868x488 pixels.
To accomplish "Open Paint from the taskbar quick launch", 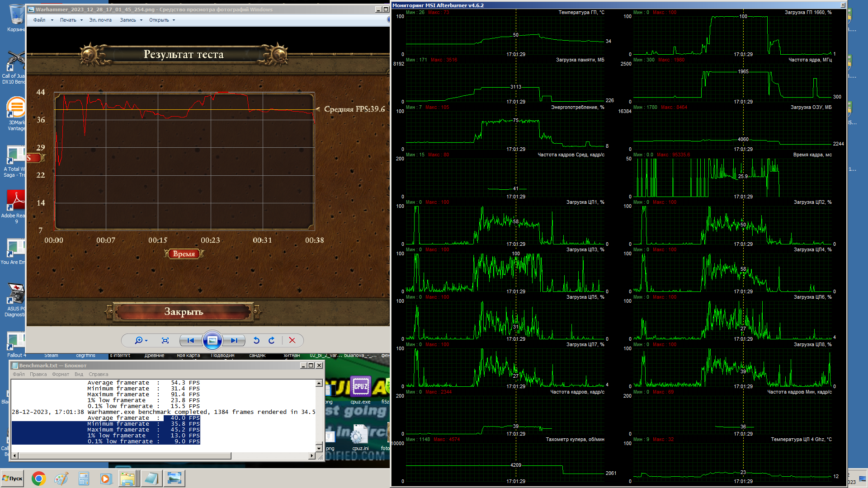I will click(61, 479).
